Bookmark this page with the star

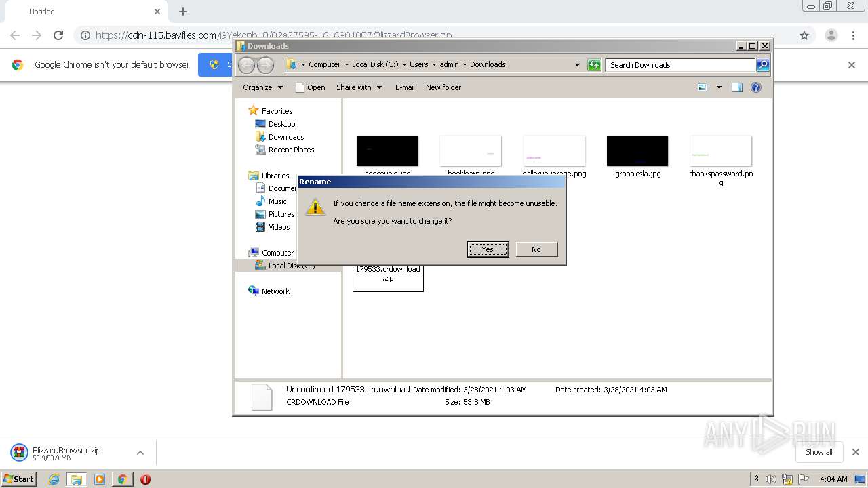point(804,35)
